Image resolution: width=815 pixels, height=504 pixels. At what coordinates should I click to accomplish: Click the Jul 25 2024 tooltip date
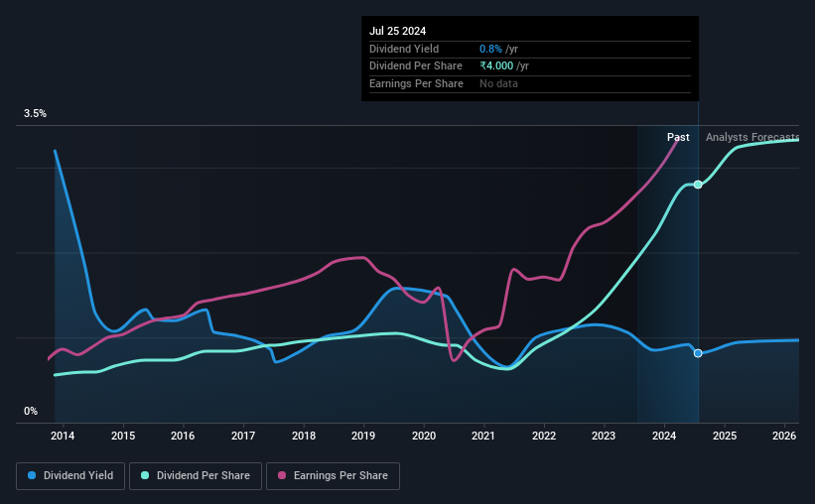[x=398, y=31]
